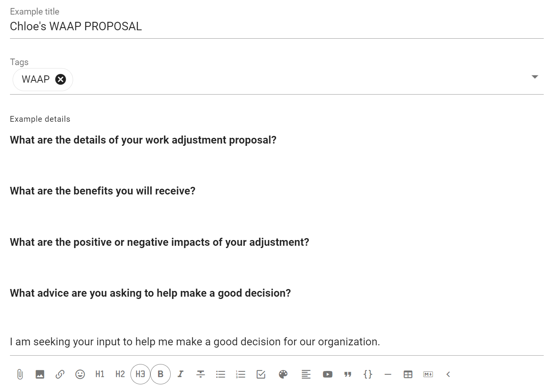Insert a blockquote with the quote icon
Viewport: 551px width, 392px height.
click(x=347, y=374)
